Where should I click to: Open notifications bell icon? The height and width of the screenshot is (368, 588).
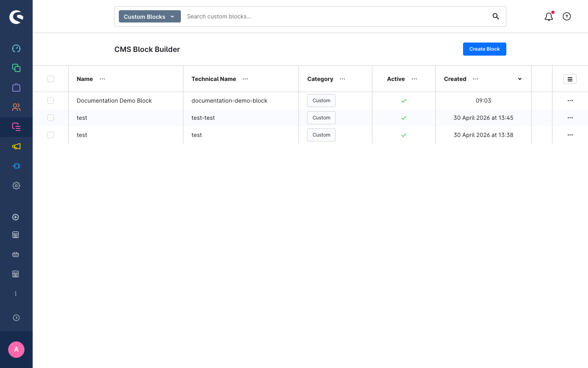tap(549, 16)
